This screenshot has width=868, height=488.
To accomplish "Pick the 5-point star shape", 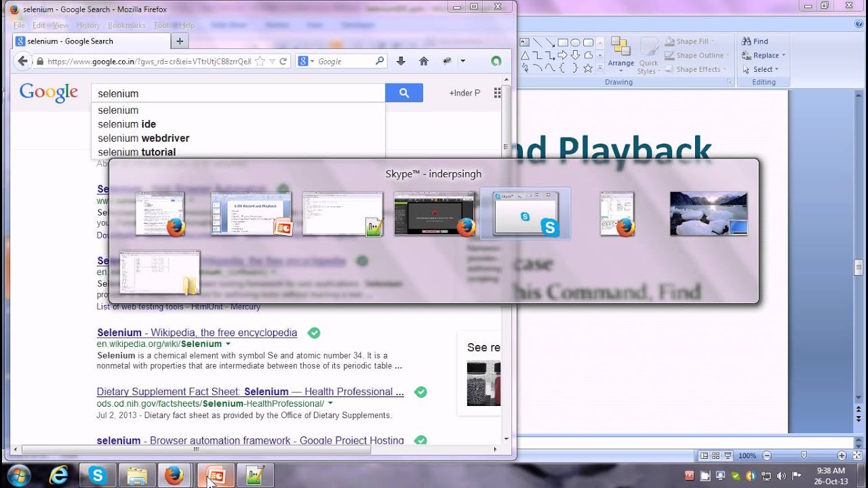I will tap(588, 68).
